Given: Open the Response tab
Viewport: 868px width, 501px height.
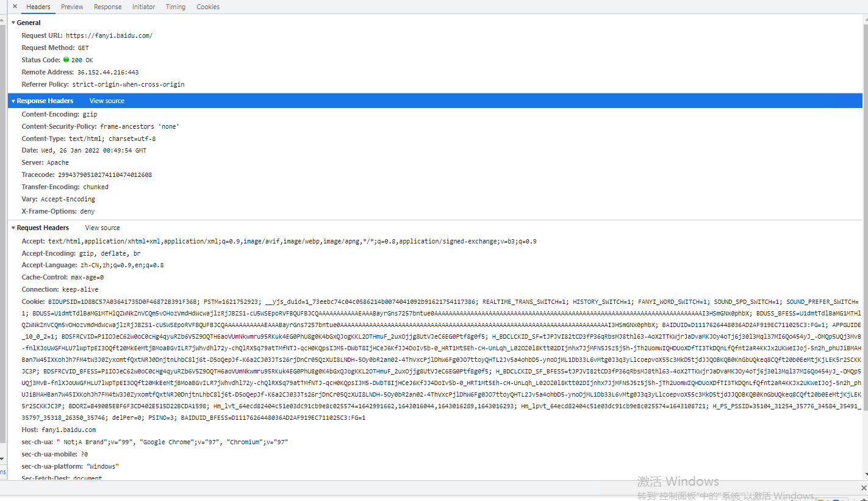Looking at the screenshot, I should [107, 7].
